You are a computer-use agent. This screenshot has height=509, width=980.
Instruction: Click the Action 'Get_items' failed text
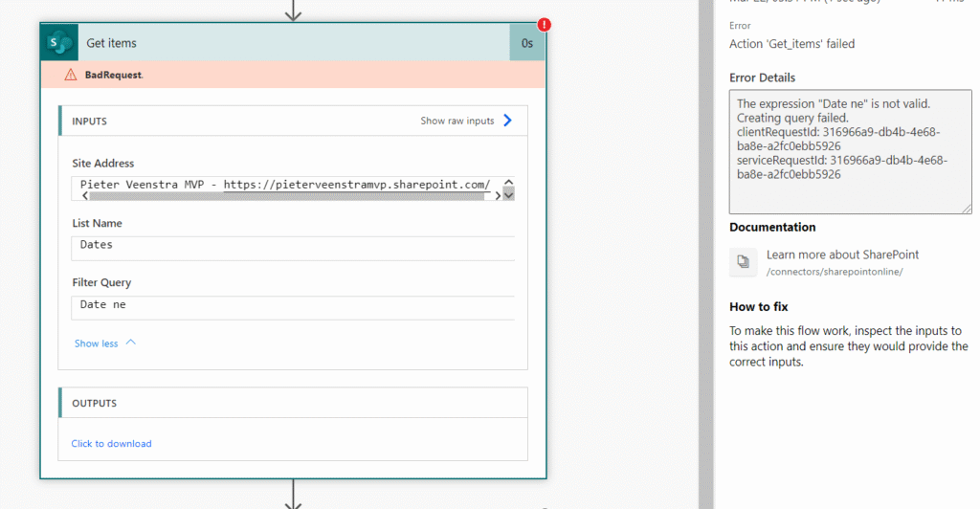791,44
